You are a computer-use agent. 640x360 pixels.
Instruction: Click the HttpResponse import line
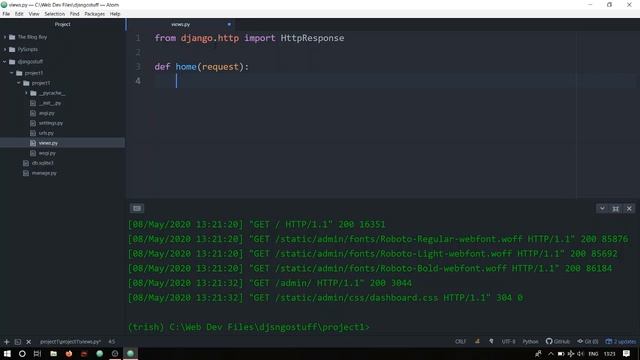(x=249, y=38)
